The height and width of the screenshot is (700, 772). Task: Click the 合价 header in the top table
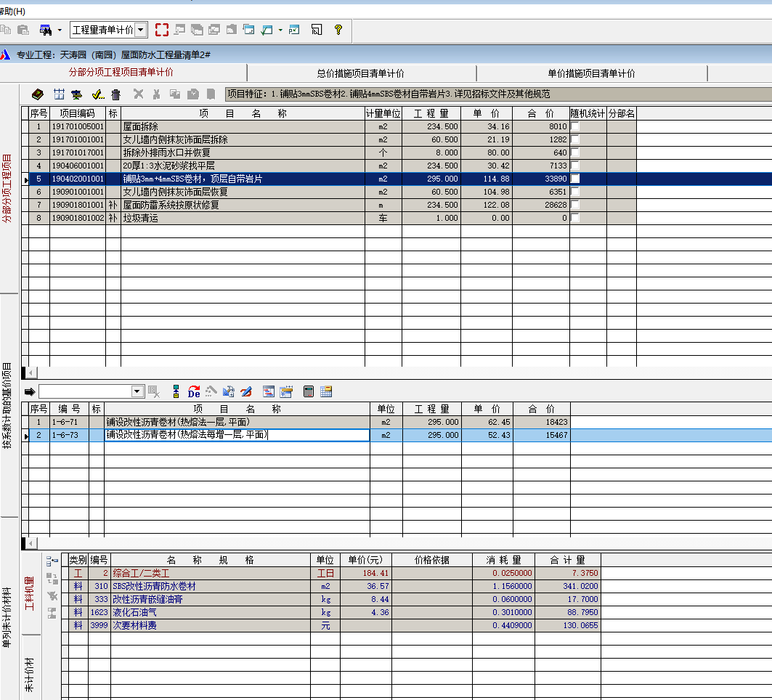tap(540, 114)
